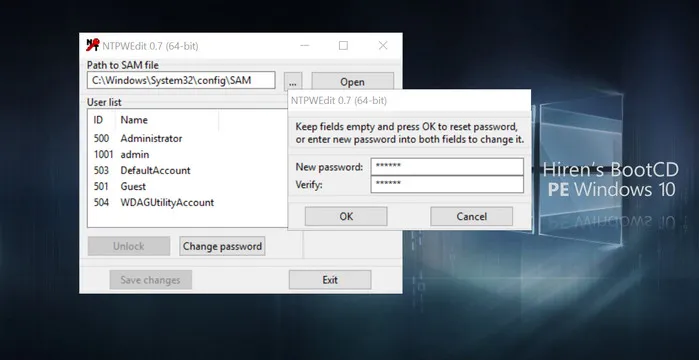Select the Guest user row
The height and width of the screenshot is (360, 699).
pyautogui.click(x=188, y=186)
